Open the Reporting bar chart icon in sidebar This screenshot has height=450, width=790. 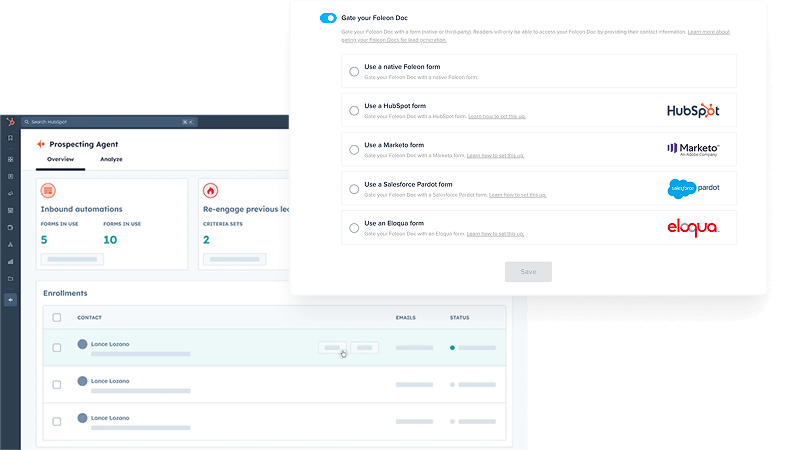point(11,262)
